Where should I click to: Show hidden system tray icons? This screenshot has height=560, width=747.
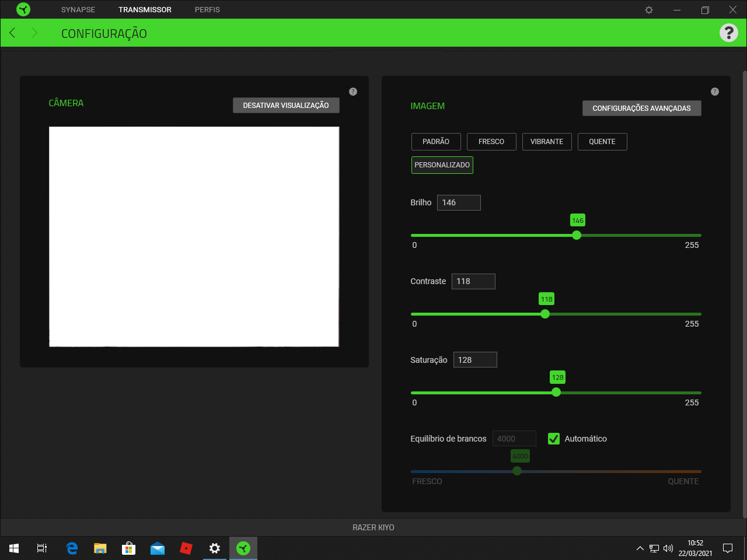click(x=640, y=548)
